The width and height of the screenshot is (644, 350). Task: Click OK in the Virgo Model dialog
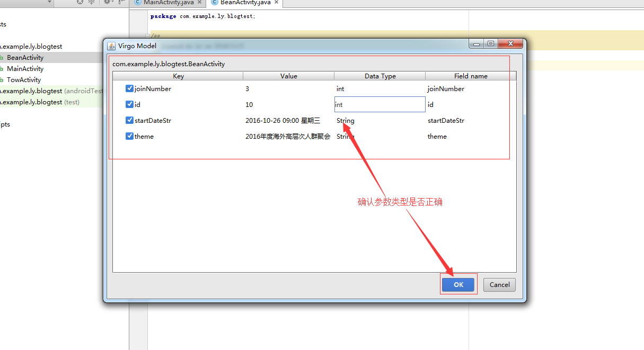tap(458, 284)
